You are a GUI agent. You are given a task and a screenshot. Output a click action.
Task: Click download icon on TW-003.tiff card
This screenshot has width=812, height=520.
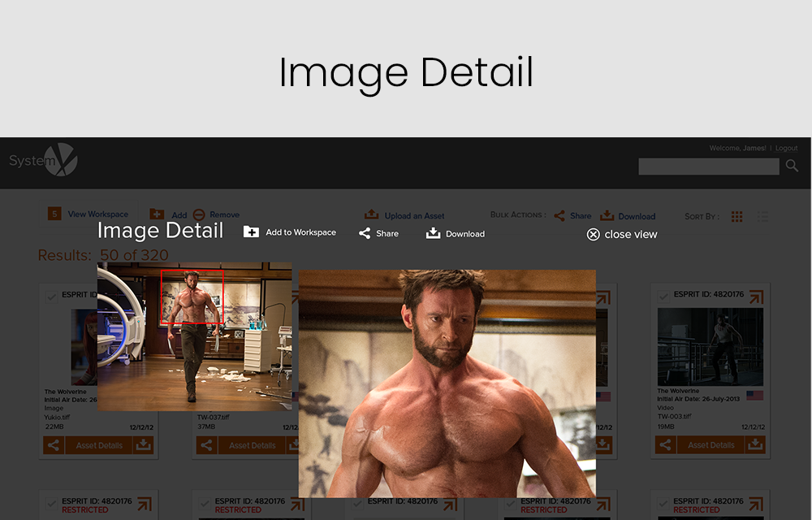755,445
